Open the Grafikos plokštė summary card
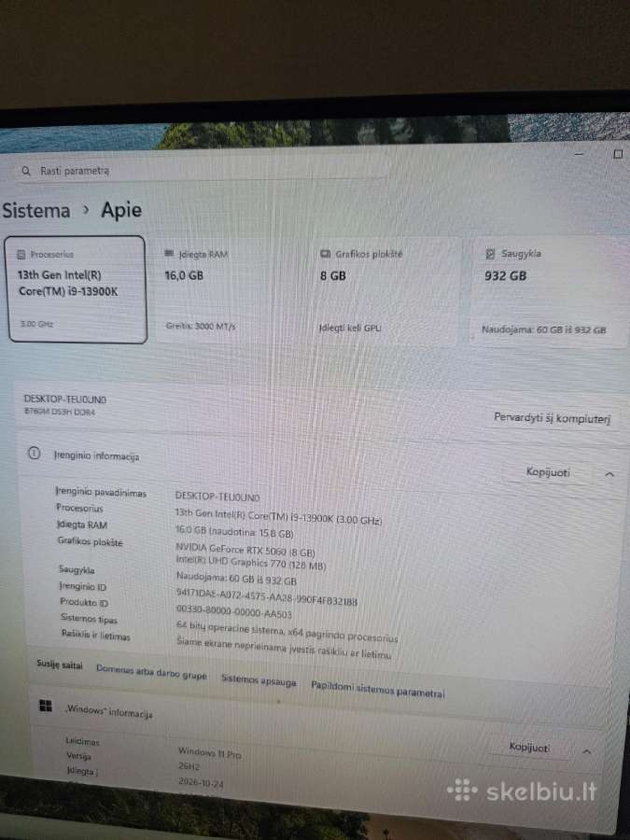The width and height of the screenshot is (630, 840). 385,290
